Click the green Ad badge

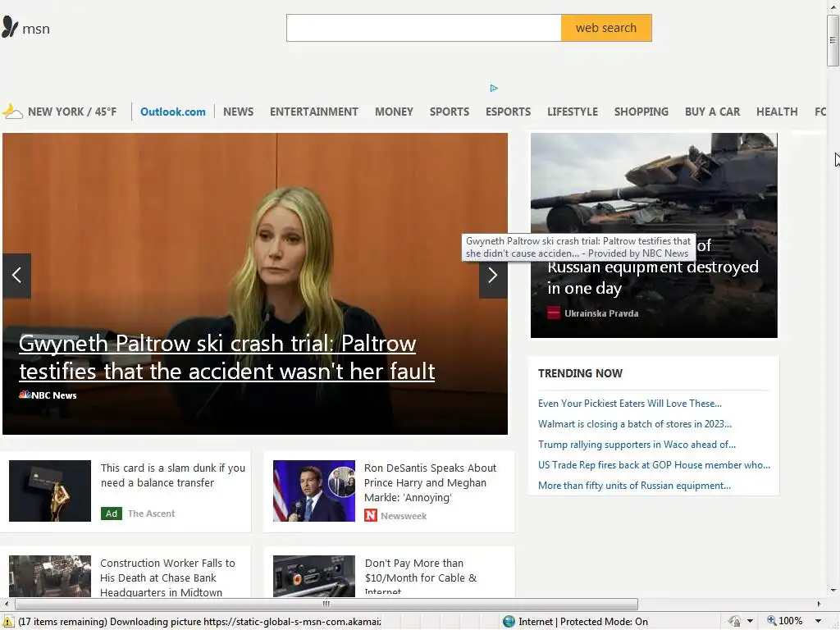112,514
